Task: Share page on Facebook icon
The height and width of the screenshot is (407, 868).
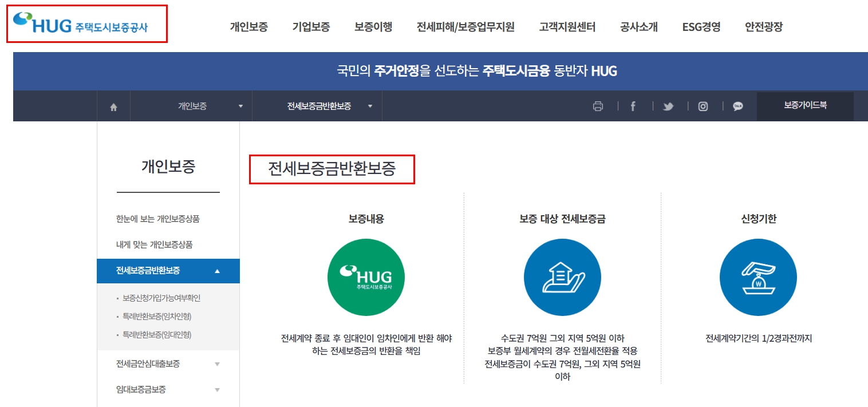Action: click(x=633, y=106)
